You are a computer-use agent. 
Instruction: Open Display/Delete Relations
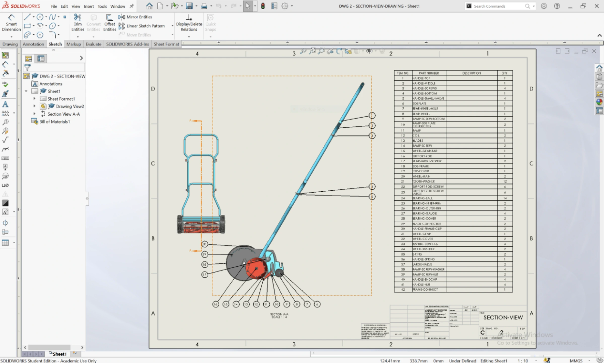coord(189,23)
